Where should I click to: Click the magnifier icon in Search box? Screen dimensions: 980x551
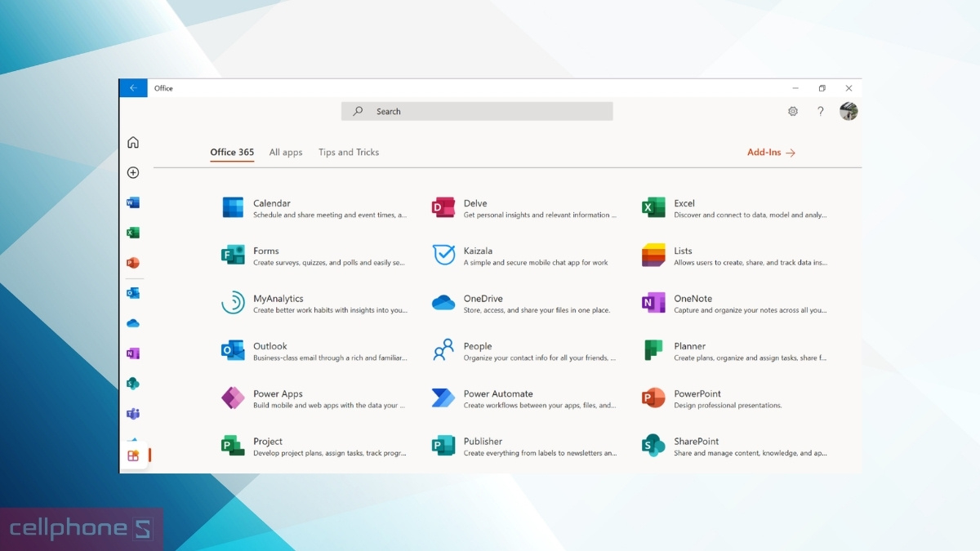point(358,112)
